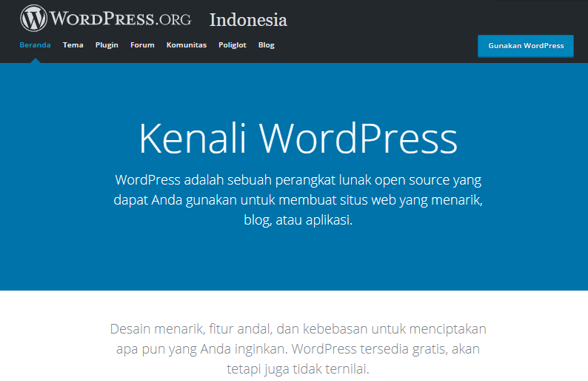Click the WordPress W logo icon
This screenshot has height=381, width=588.
(x=34, y=18)
